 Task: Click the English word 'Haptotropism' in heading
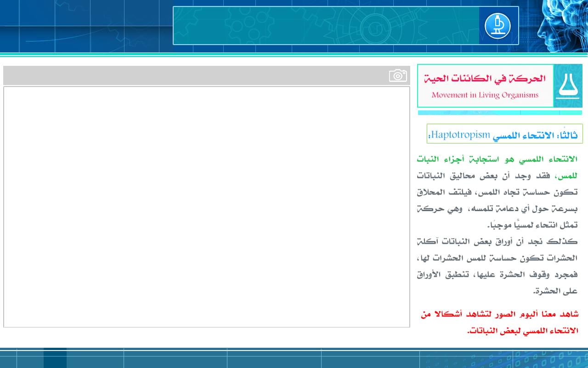[460, 134]
